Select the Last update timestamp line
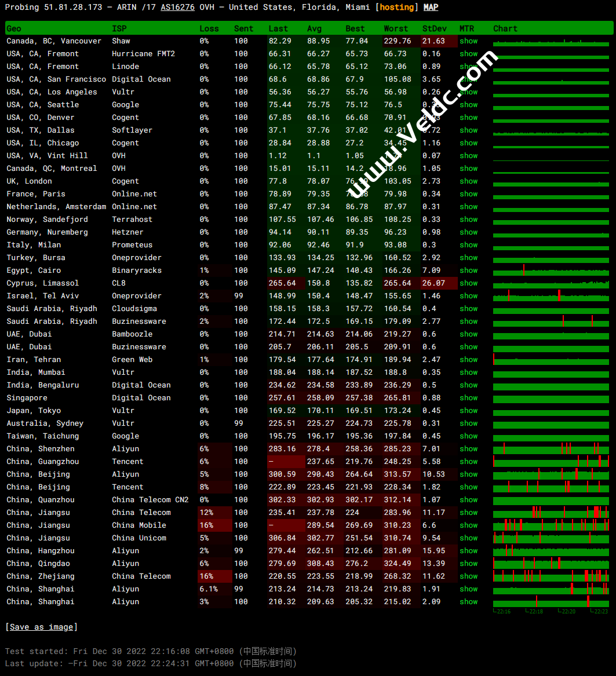This screenshot has width=616, height=676. (x=151, y=663)
